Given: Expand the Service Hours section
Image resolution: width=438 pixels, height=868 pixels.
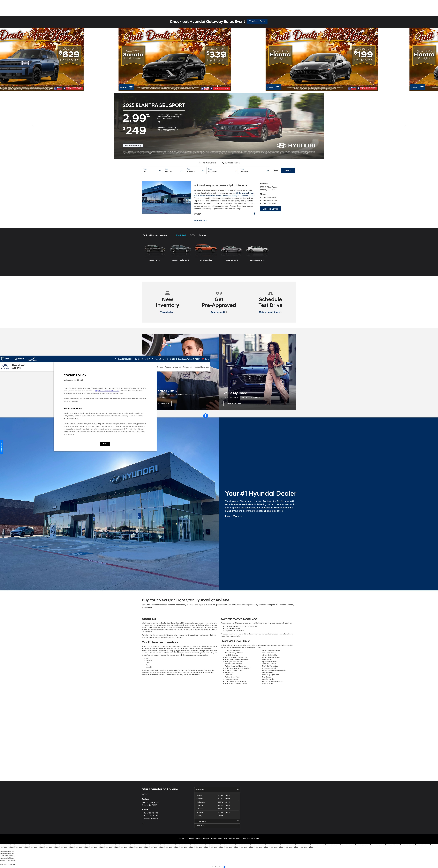Looking at the screenshot, I should (217, 821).
